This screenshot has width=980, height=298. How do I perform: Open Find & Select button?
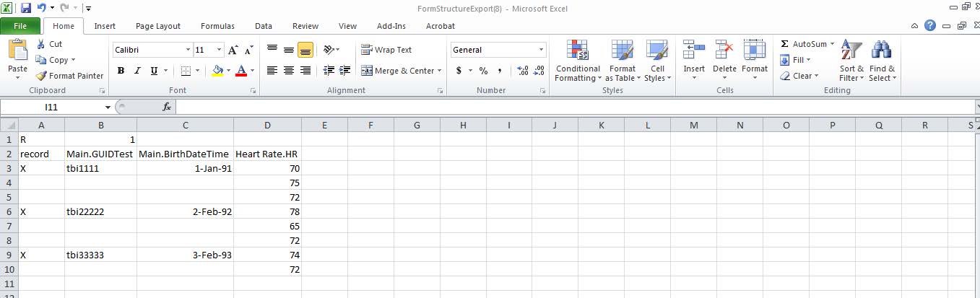click(882, 61)
